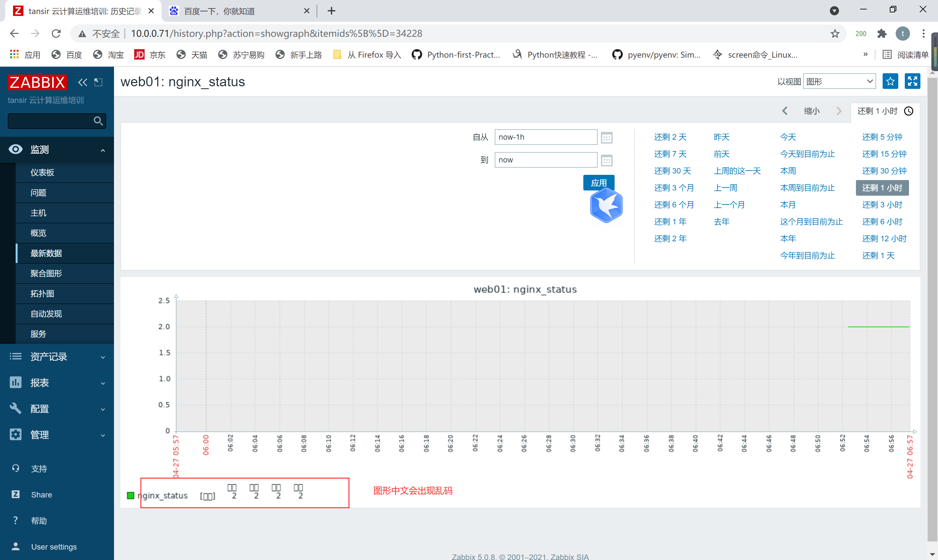
Task: Select the 昨天 time range
Action: pyautogui.click(x=721, y=137)
